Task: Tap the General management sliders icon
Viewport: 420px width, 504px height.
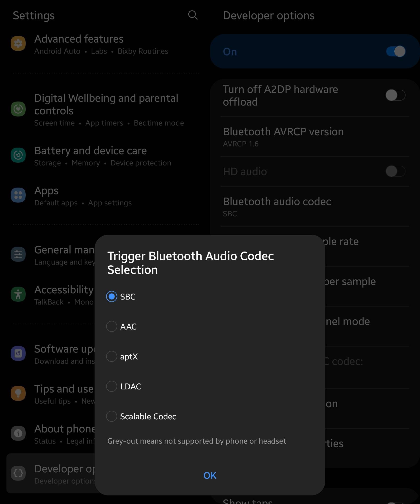Action: tap(18, 254)
